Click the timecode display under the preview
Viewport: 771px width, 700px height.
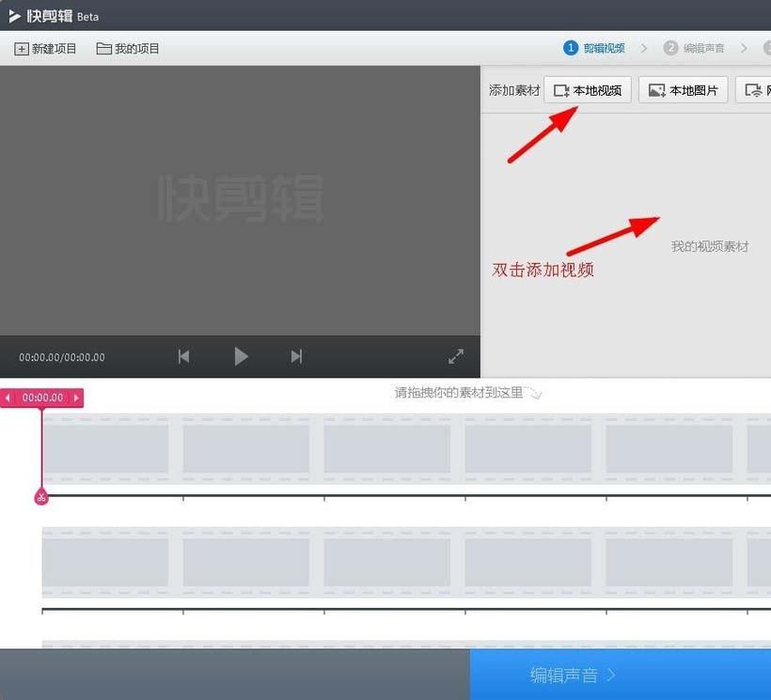(61, 357)
